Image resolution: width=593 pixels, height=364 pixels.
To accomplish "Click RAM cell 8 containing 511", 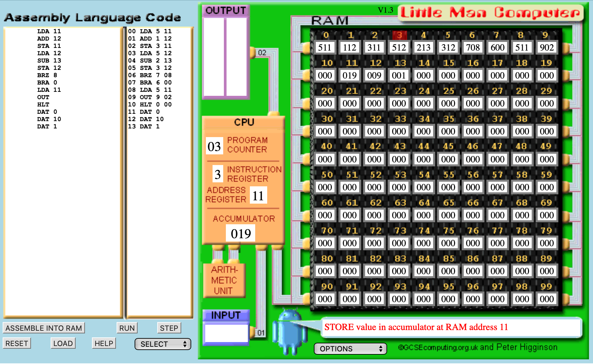I will [522, 48].
